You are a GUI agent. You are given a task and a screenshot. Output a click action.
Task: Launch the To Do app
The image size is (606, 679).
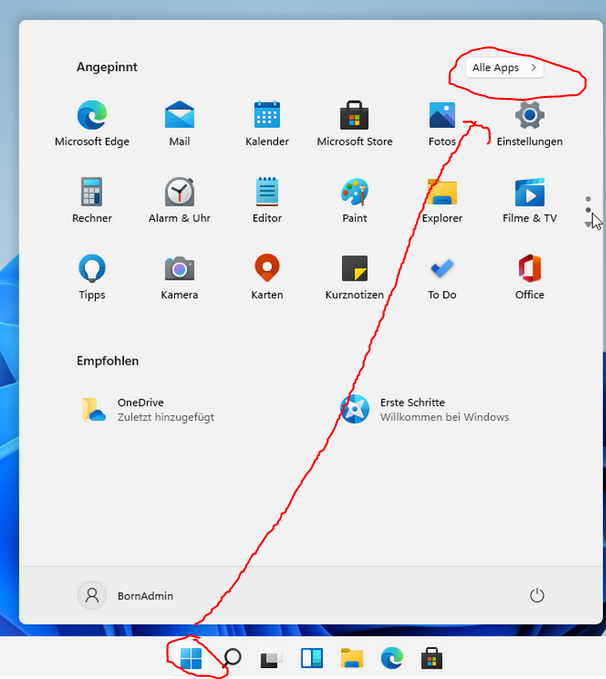point(442,277)
